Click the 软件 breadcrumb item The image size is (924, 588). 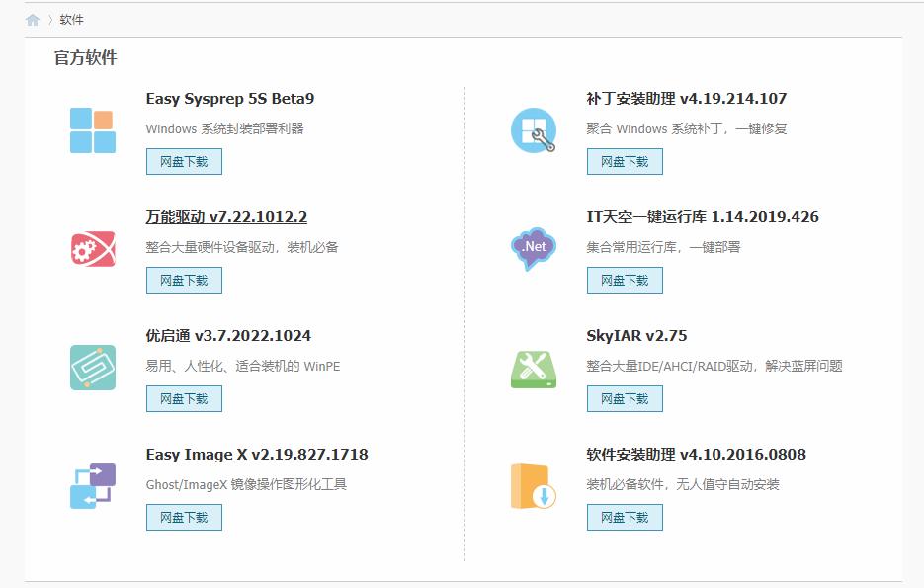pyautogui.click(x=71, y=20)
